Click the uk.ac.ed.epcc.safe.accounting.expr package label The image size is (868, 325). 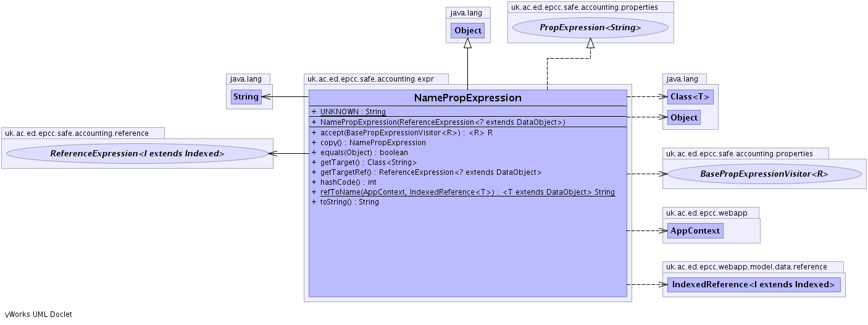(x=376, y=79)
